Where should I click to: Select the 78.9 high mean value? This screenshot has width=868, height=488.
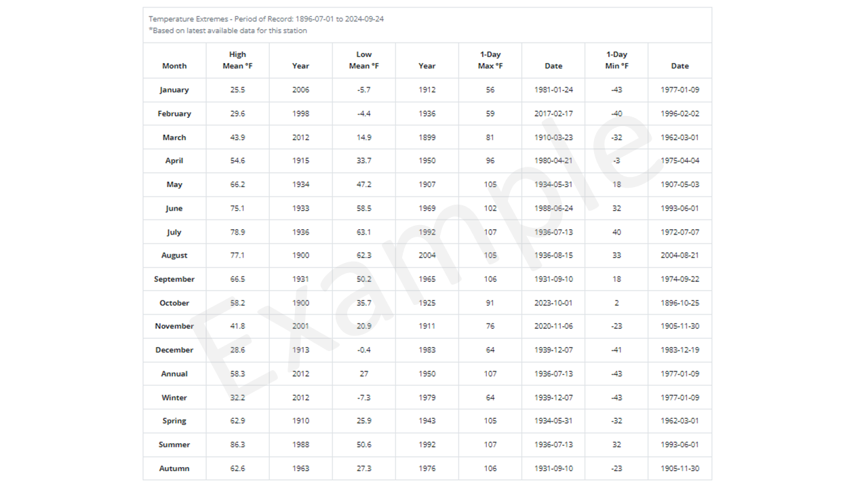point(237,232)
